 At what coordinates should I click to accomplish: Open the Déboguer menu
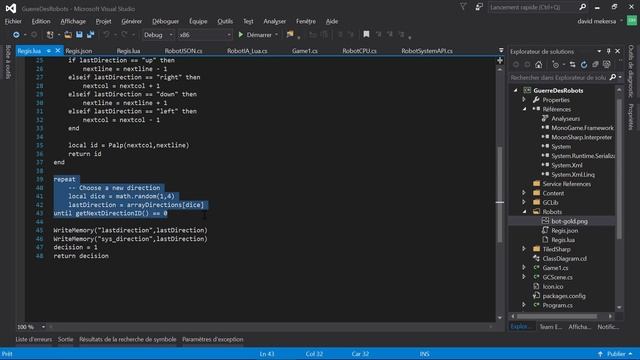tap(165, 21)
